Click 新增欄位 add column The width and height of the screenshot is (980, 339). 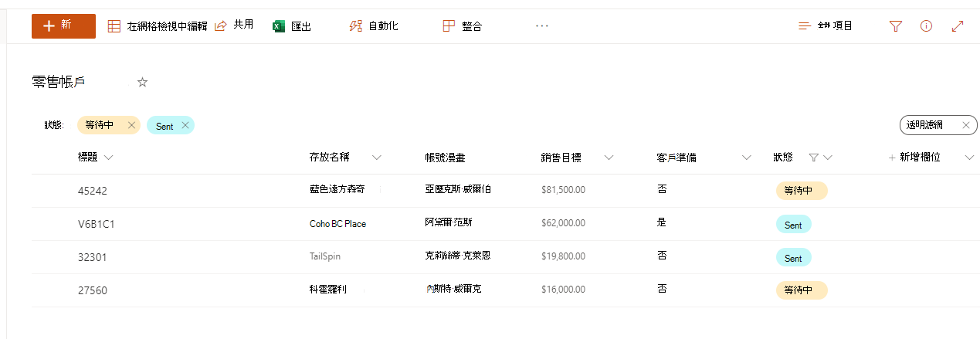[914, 158]
